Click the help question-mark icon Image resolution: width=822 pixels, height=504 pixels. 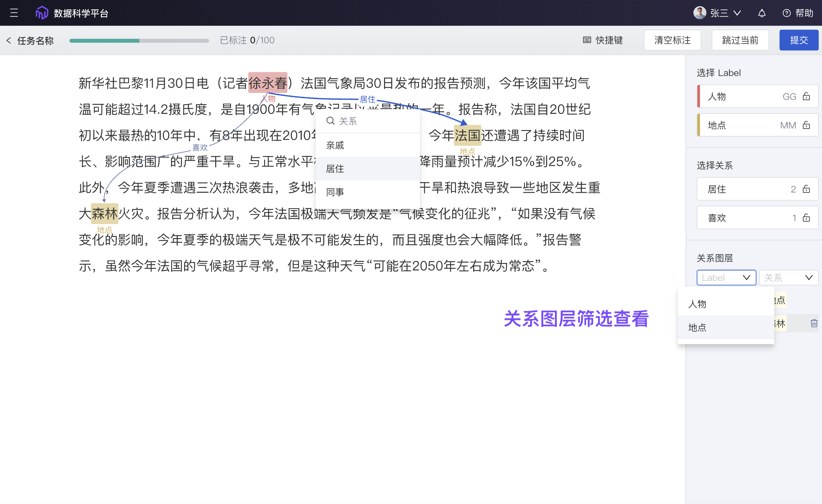[x=787, y=13]
